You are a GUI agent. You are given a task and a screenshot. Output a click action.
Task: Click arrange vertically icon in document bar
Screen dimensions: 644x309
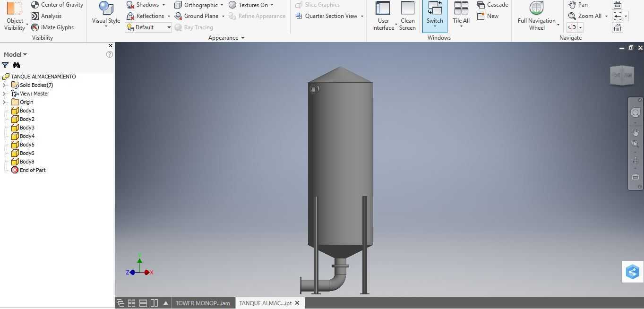click(154, 303)
